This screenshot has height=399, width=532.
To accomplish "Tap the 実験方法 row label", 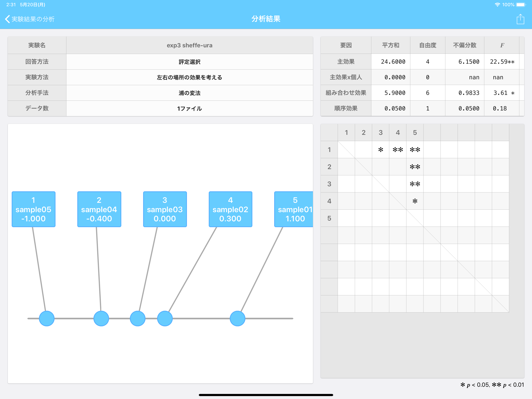I will pos(37,77).
